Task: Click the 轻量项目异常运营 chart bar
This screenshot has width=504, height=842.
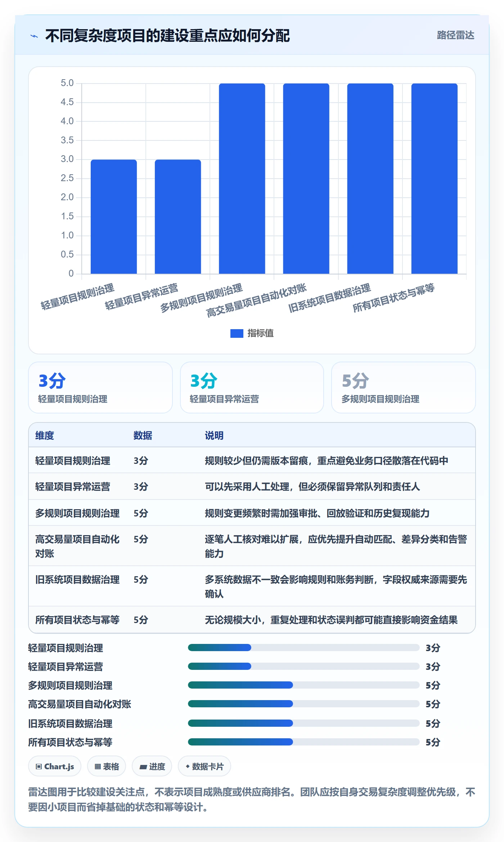Action: coord(178,216)
